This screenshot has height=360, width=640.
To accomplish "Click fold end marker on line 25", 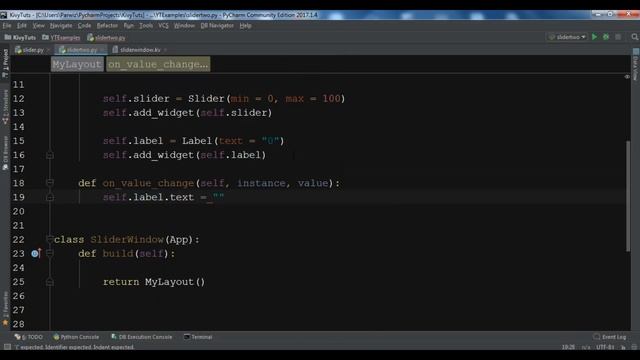I will 50,282.
